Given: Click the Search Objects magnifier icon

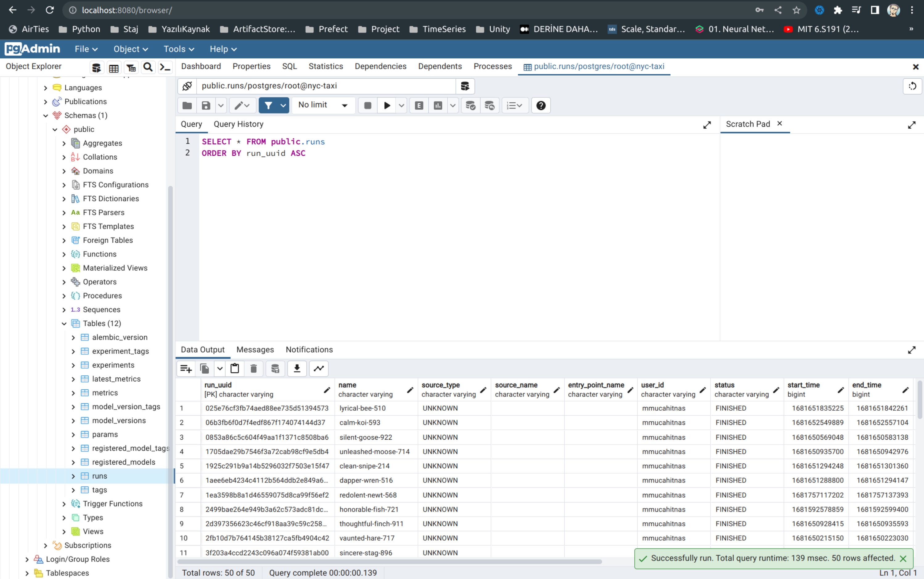Looking at the screenshot, I should point(148,68).
